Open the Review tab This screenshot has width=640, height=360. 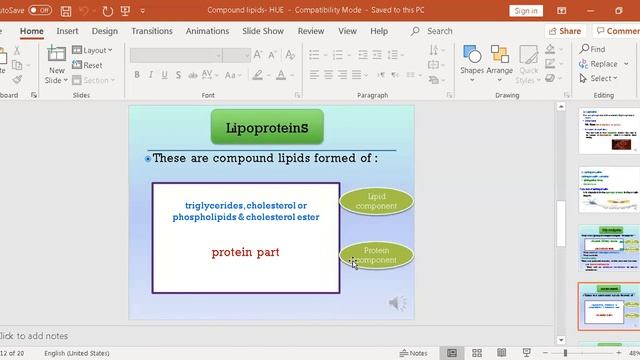[311, 31]
